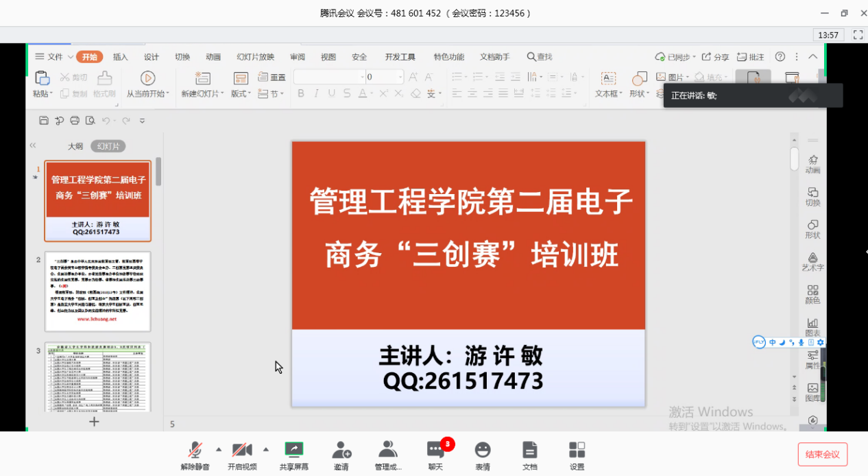Expand the audio options arrow beside 解除静音
This screenshot has width=868, height=476.
click(x=219, y=449)
